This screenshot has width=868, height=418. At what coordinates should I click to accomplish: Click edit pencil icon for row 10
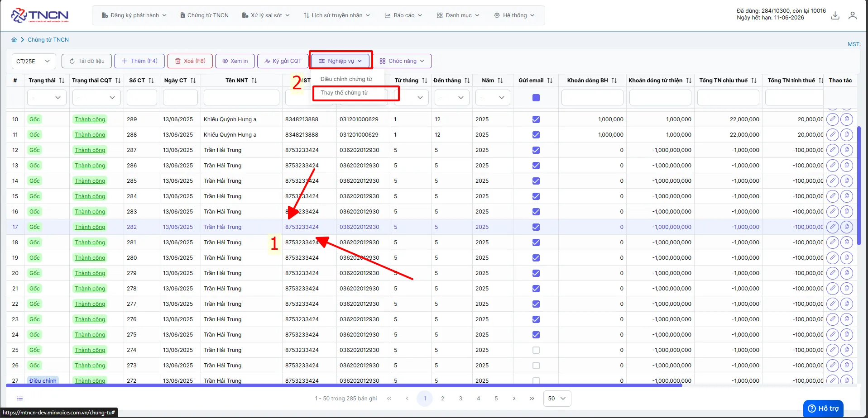click(x=833, y=119)
